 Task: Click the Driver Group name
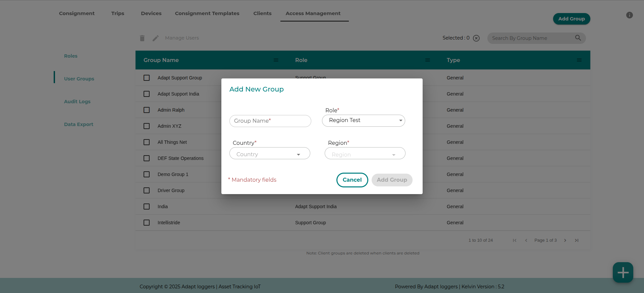(x=171, y=190)
